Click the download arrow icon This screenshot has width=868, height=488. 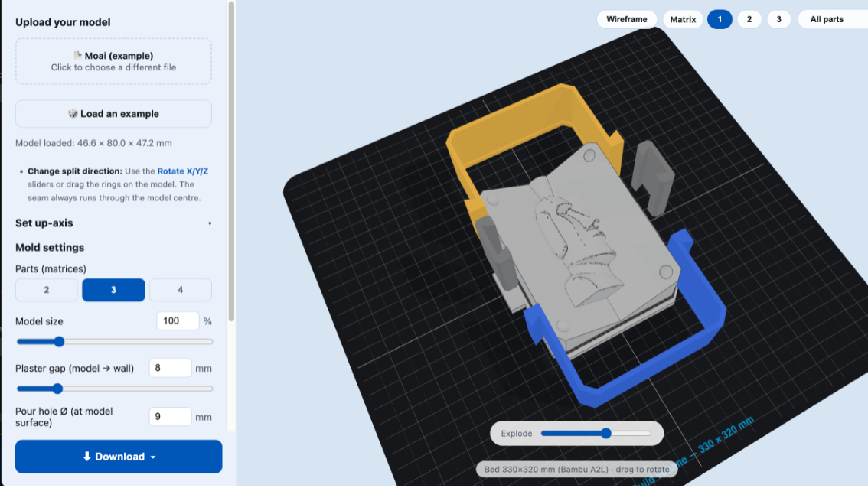[87, 457]
